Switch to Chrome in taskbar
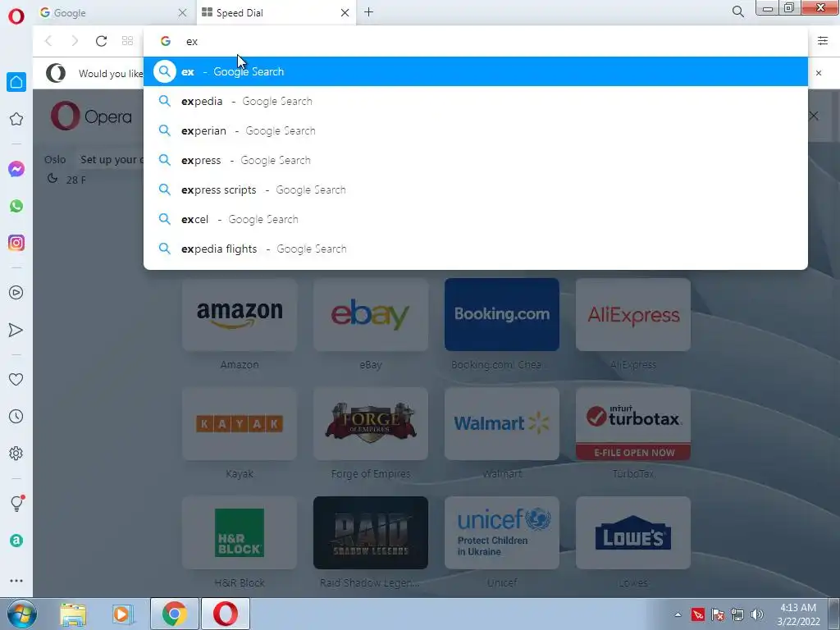Screen dimensions: 840x630 tap(174, 614)
